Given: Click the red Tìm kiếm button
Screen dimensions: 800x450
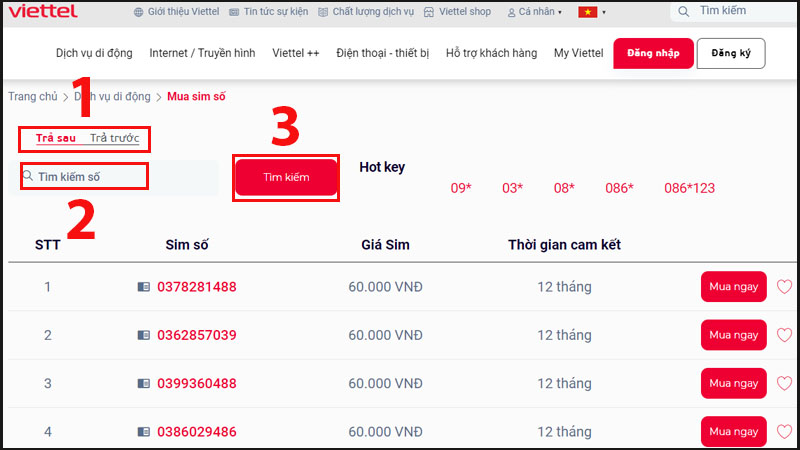Looking at the screenshot, I should (x=286, y=177).
